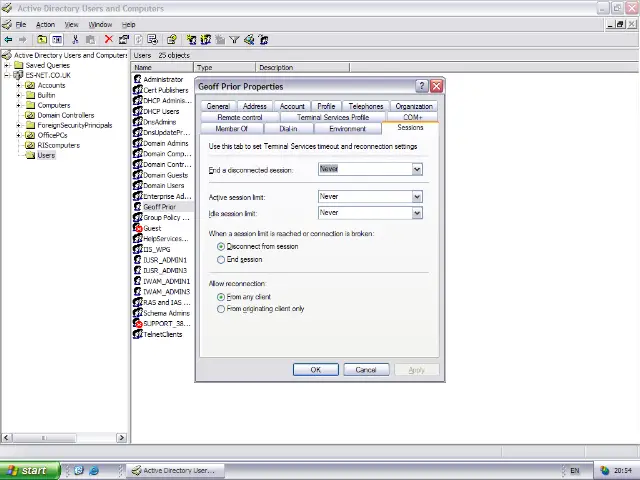
Task: Open the View menu
Action: pos(71,24)
